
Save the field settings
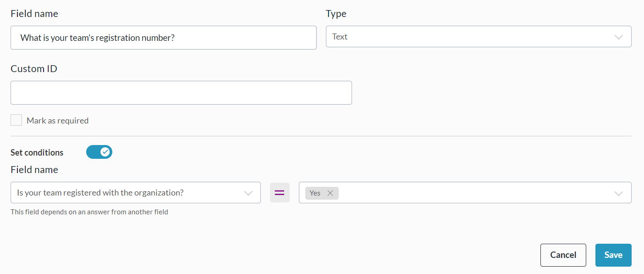(613, 255)
